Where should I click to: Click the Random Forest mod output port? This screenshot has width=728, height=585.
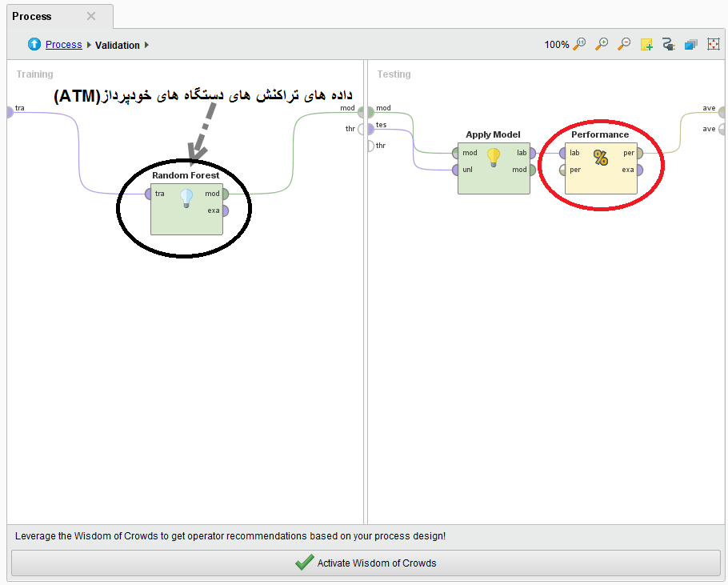point(225,194)
